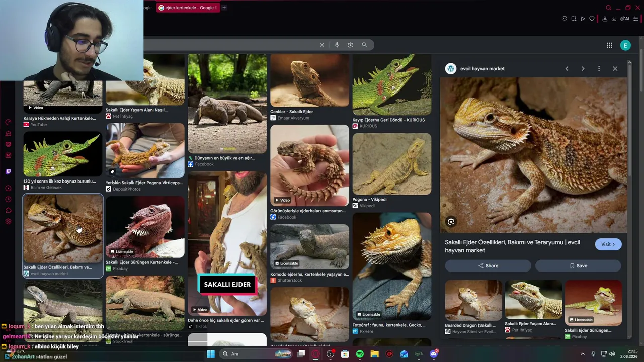Open more options in image preview panel

click(599, 69)
